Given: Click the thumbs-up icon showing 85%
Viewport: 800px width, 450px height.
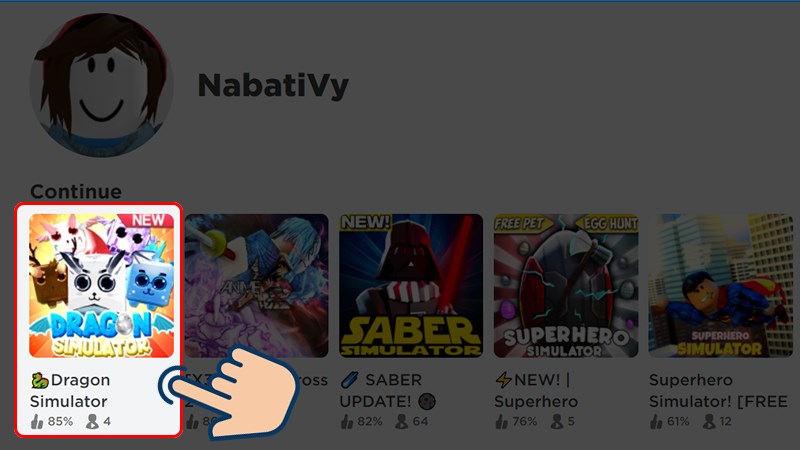Looking at the screenshot, I should tap(37, 421).
